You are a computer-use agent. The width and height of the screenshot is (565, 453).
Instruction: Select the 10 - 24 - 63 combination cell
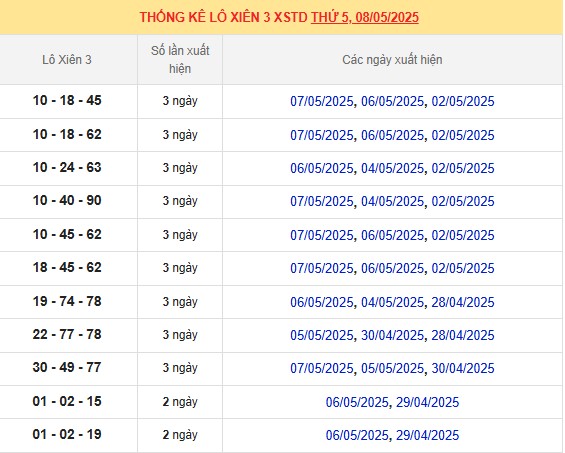[x=67, y=168]
